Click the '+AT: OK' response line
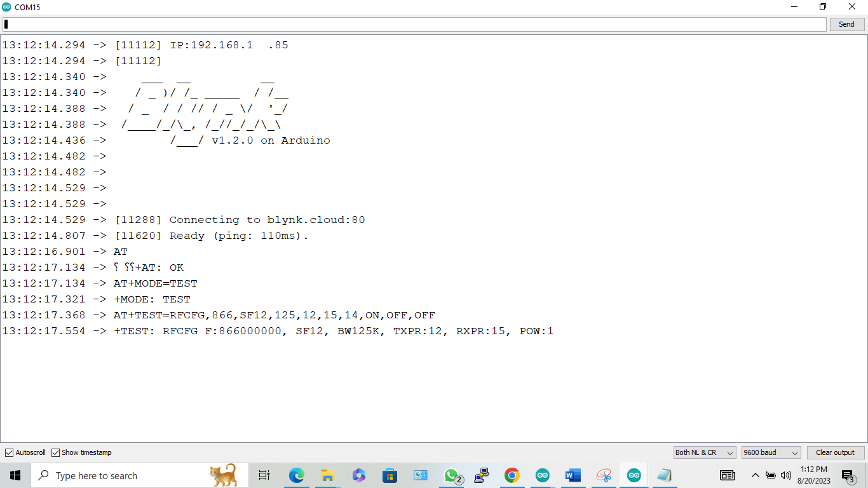This screenshot has width=868, height=488. [159, 268]
